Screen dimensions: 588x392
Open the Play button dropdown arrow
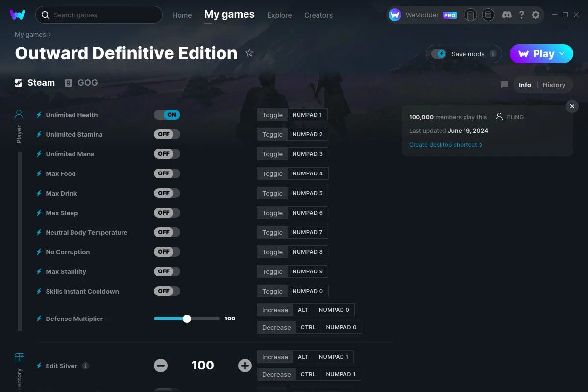coord(562,54)
